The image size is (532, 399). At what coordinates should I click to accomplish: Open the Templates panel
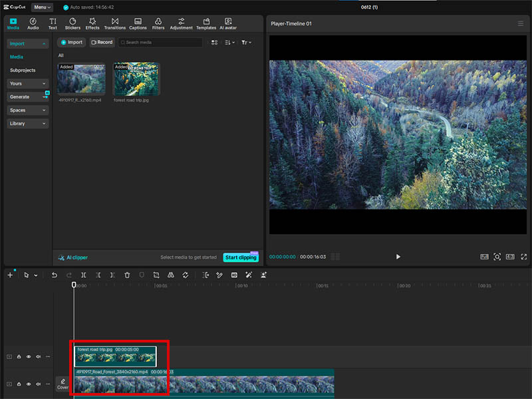tap(206, 24)
